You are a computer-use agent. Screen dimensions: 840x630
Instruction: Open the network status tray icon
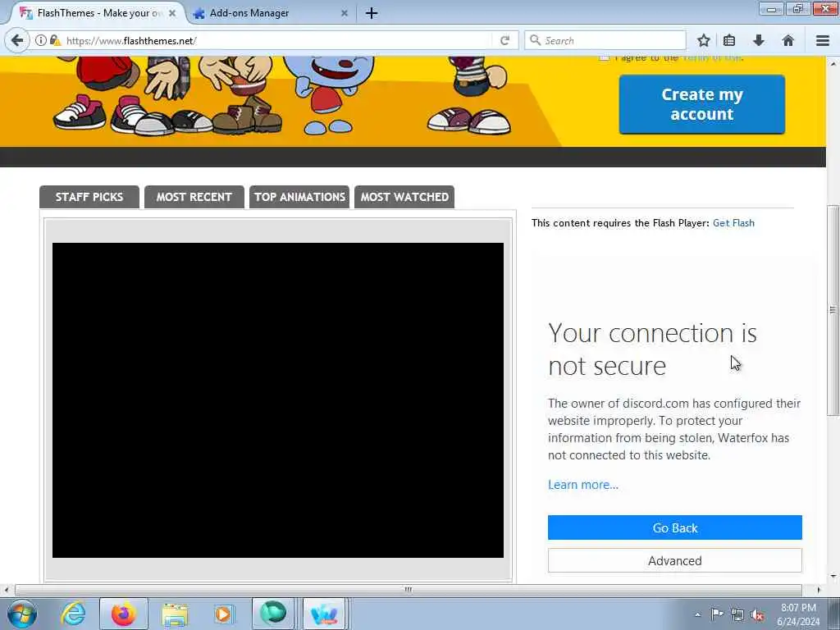737,615
